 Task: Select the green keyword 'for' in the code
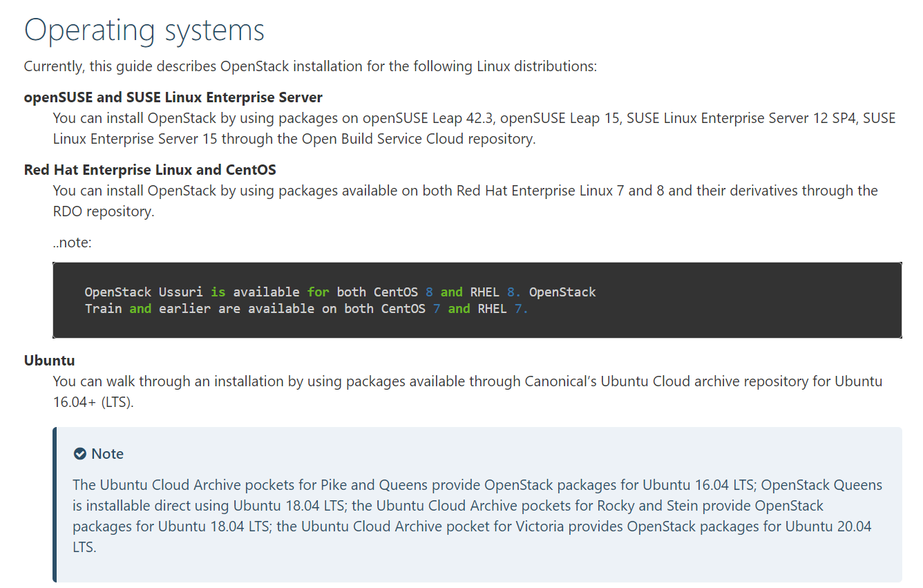click(x=317, y=292)
